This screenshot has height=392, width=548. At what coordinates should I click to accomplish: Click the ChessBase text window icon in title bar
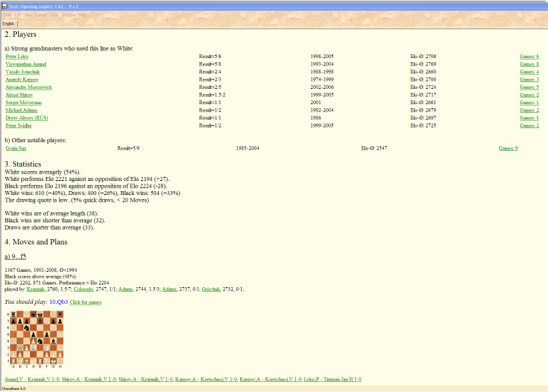click(x=5, y=6)
